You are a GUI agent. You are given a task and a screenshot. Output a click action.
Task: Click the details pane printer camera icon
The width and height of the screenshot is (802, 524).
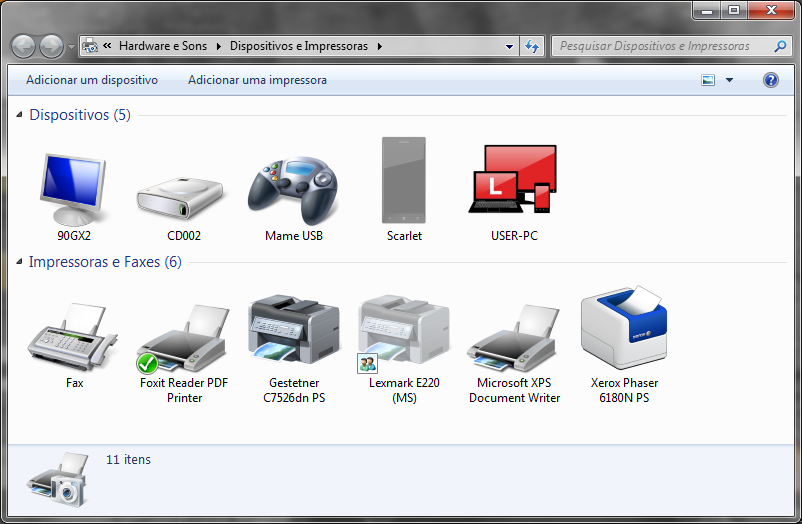pos(57,480)
